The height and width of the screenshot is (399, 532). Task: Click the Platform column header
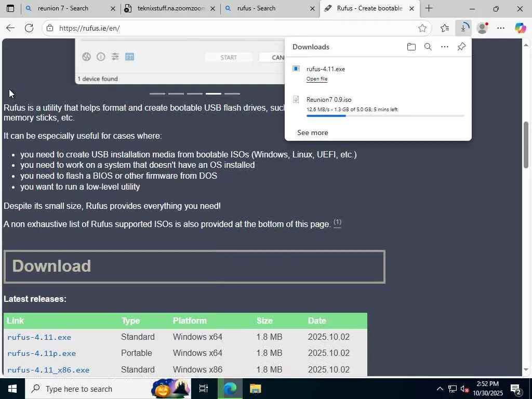click(x=190, y=321)
